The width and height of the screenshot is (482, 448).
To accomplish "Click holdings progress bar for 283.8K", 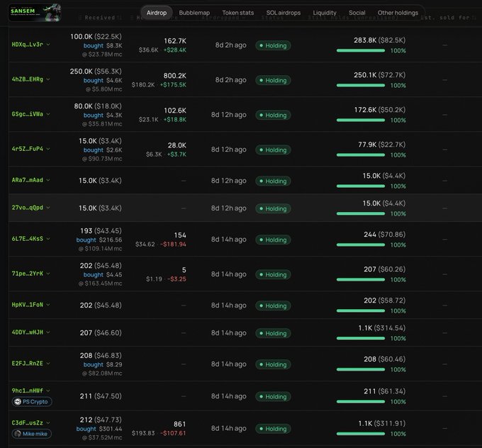I will pyautogui.click(x=361, y=51).
